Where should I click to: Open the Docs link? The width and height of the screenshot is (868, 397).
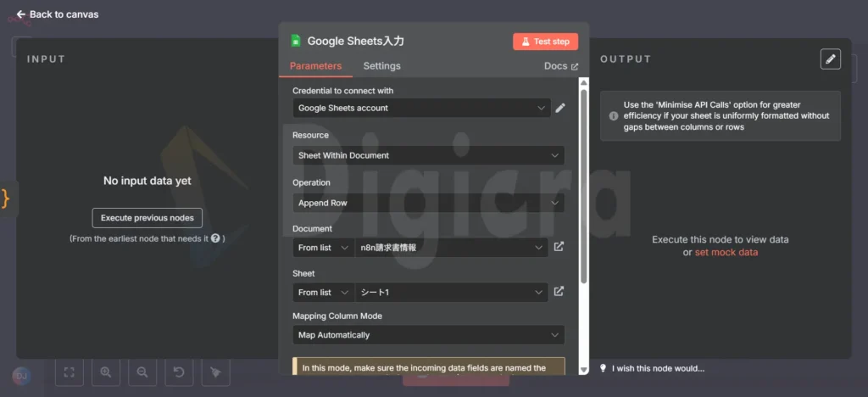tap(561, 66)
